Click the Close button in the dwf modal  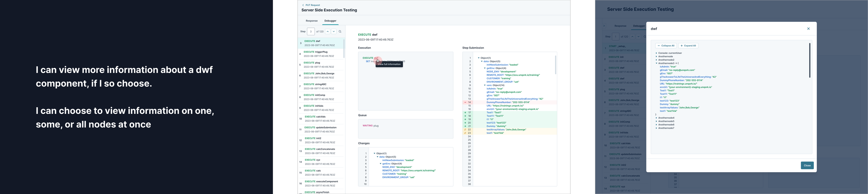[x=807, y=166]
